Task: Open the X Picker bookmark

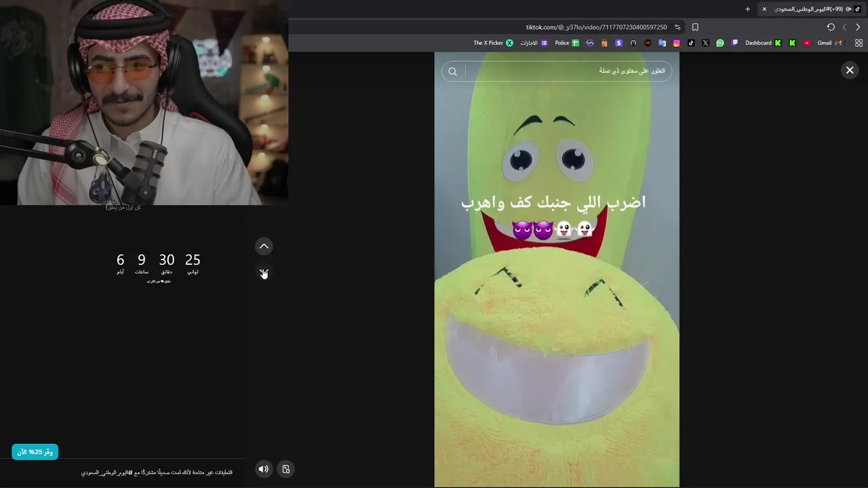Action: (x=493, y=43)
